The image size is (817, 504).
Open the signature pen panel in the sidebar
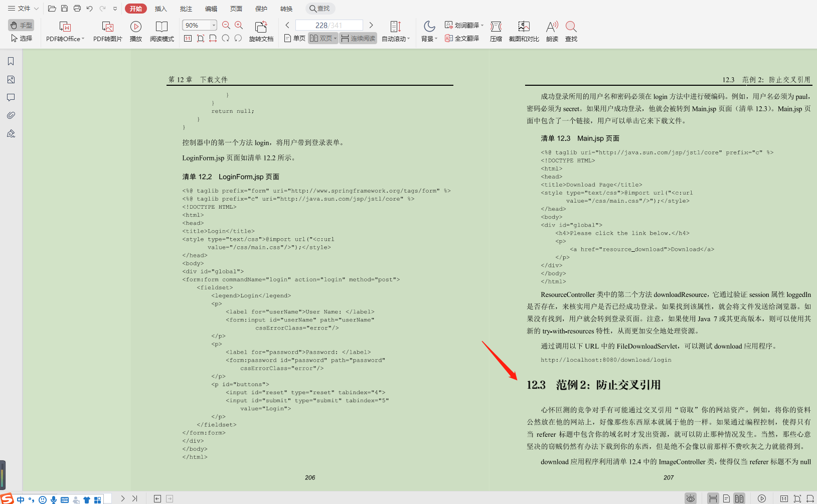tap(11, 133)
